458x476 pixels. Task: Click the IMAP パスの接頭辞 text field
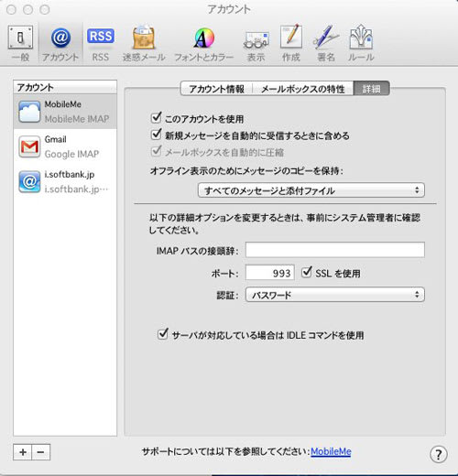335,250
